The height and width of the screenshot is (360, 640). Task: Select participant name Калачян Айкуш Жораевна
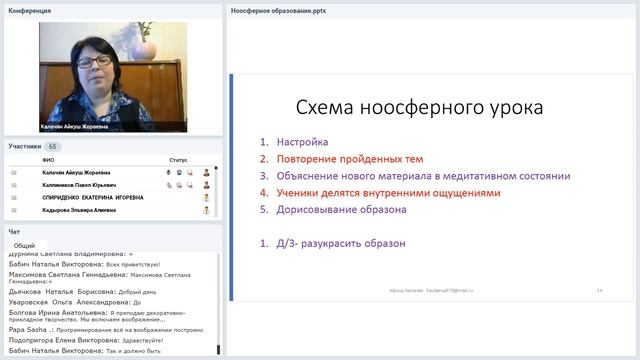(x=76, y=173)
